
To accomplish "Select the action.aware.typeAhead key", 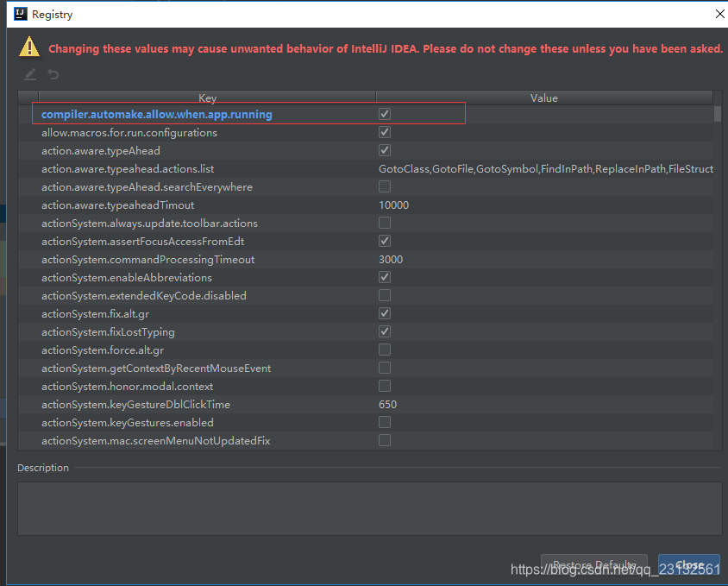I will [x=101, y=150].
